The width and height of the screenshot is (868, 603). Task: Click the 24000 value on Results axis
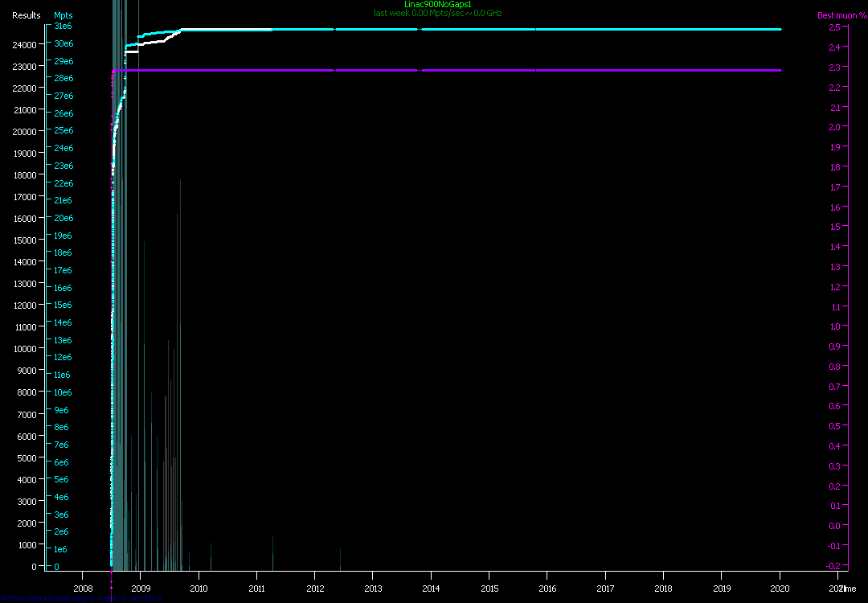click(27, 45)
